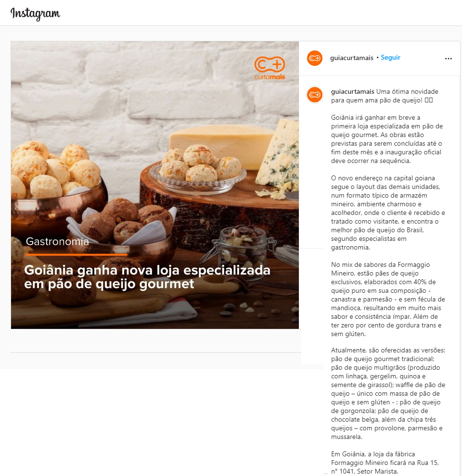
Task: Click the Gastronomia label on the image
Action: coord(57,241)
